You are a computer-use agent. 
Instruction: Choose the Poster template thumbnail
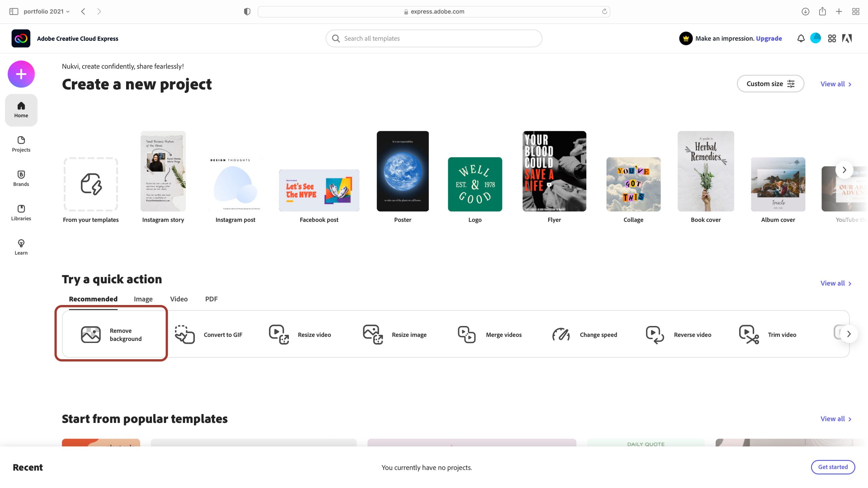(402, 171)
